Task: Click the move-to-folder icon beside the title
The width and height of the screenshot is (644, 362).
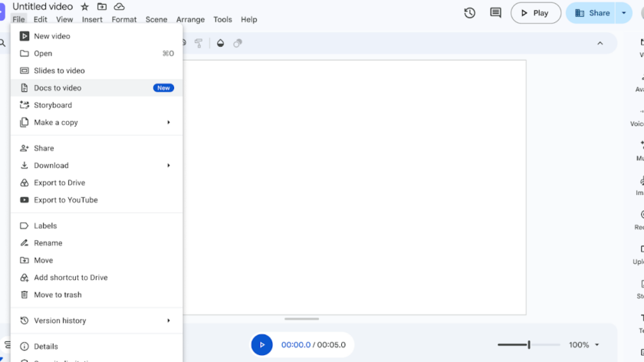Action: tap(102, 7)
